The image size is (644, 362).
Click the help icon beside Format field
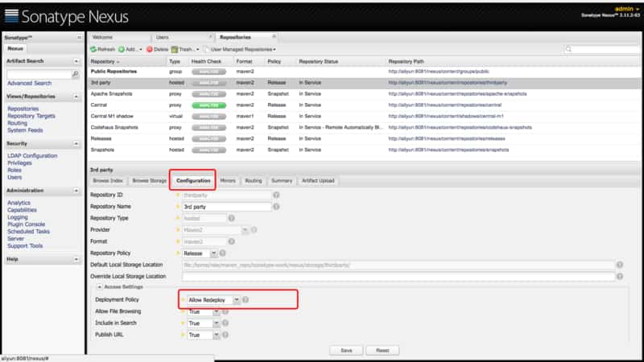(231, 241)
